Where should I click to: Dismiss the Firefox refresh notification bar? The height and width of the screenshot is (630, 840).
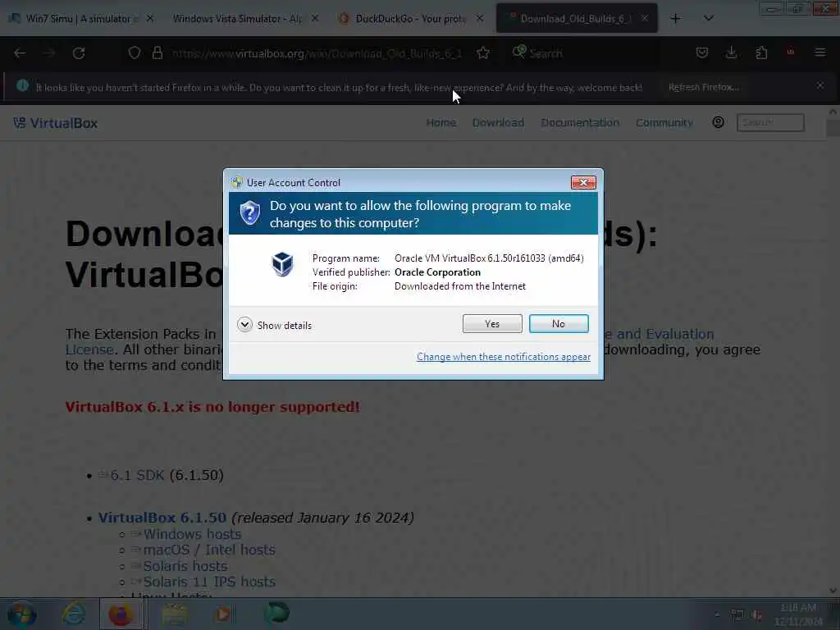pos(819,85)
